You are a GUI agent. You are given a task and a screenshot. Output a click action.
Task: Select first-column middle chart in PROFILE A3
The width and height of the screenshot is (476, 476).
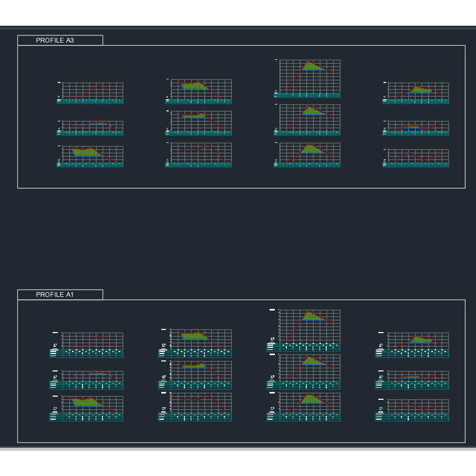[92, 126]
